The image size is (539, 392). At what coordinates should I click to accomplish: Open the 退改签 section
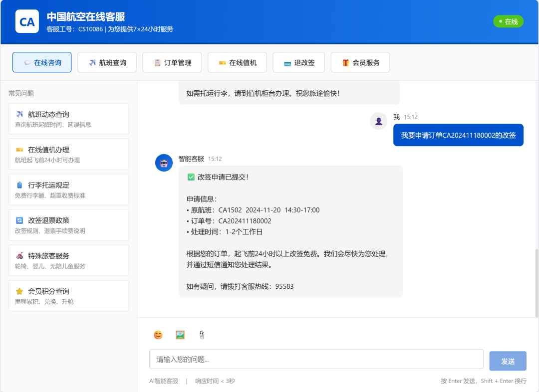click(298, 62)
